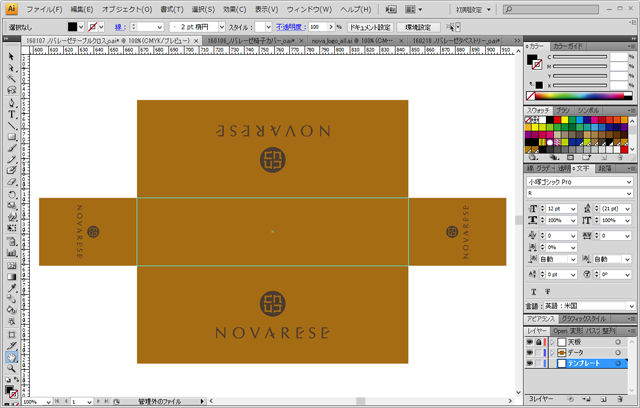Select the Blend tool
The image size is (640, 408).
click(x=11, y=299)
